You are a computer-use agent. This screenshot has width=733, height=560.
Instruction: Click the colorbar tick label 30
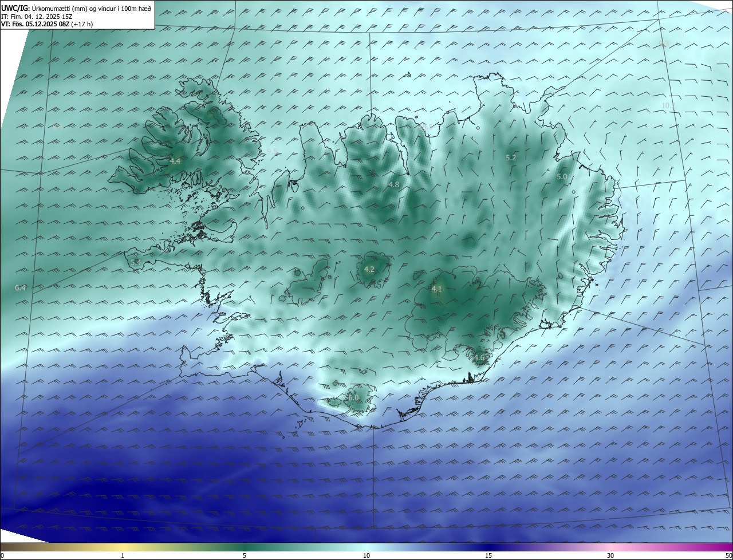tap(610, 555)
